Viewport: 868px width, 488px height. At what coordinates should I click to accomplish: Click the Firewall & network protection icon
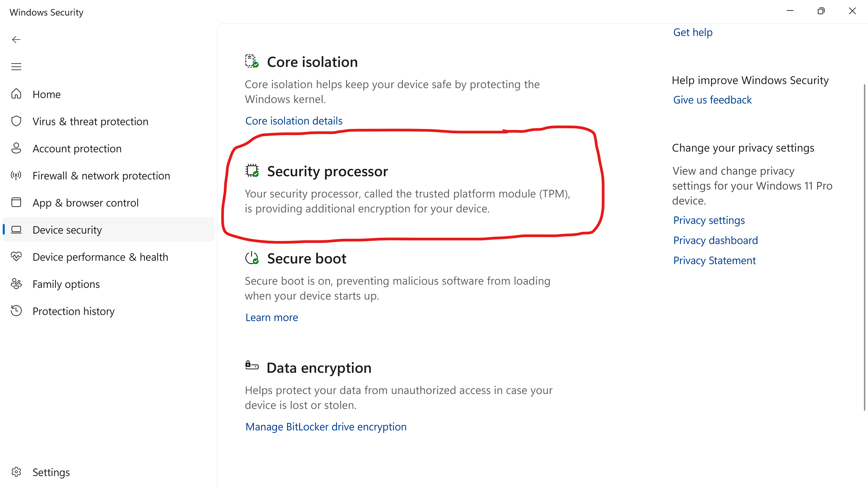pyautogui.click(x=16, y=175)
